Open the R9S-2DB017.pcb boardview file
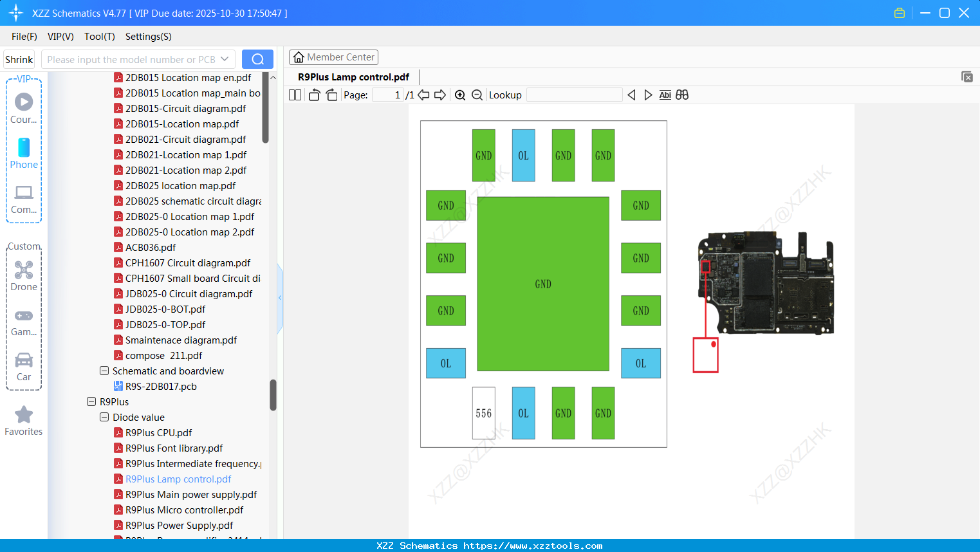This screenshot has width=980, height=552. 161,387
